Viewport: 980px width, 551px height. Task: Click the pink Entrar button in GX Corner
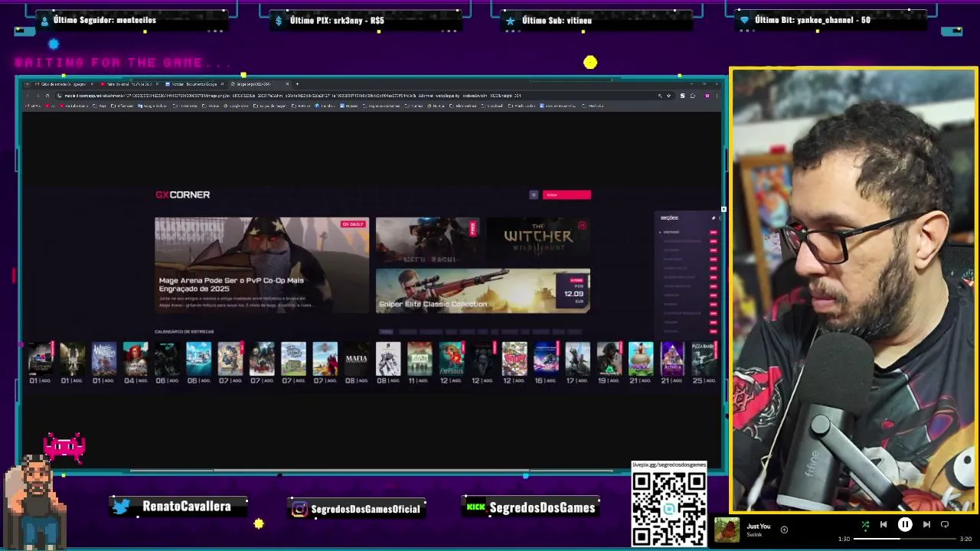[x=567, y=194]
